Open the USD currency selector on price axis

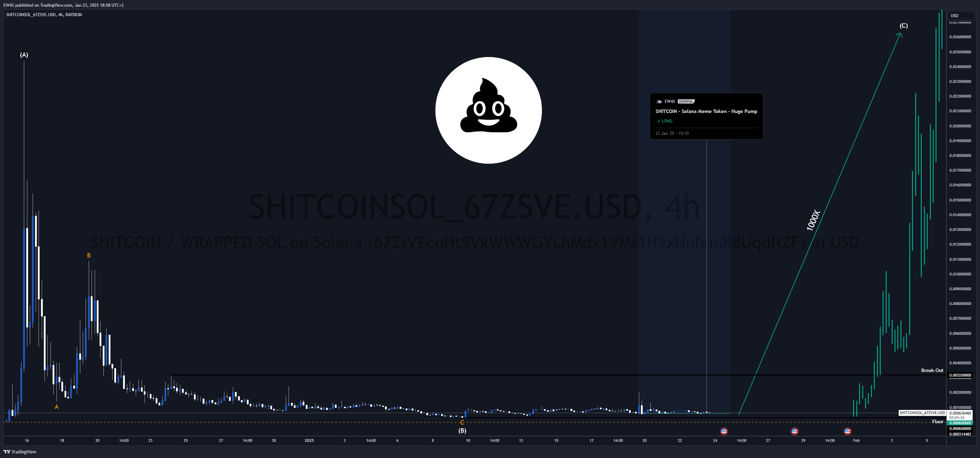click(x=962, y=15)
